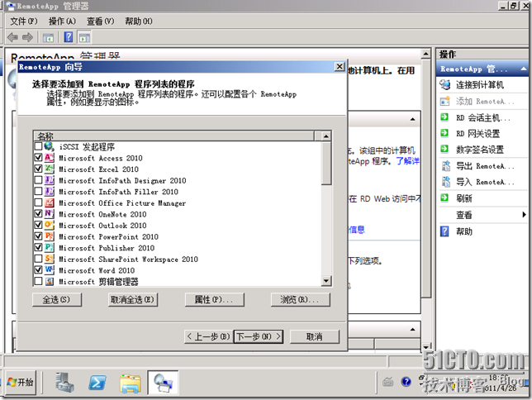Click 全选(S) select all button
Viewport: 532px width, 400px height.
tap(57, 299)
